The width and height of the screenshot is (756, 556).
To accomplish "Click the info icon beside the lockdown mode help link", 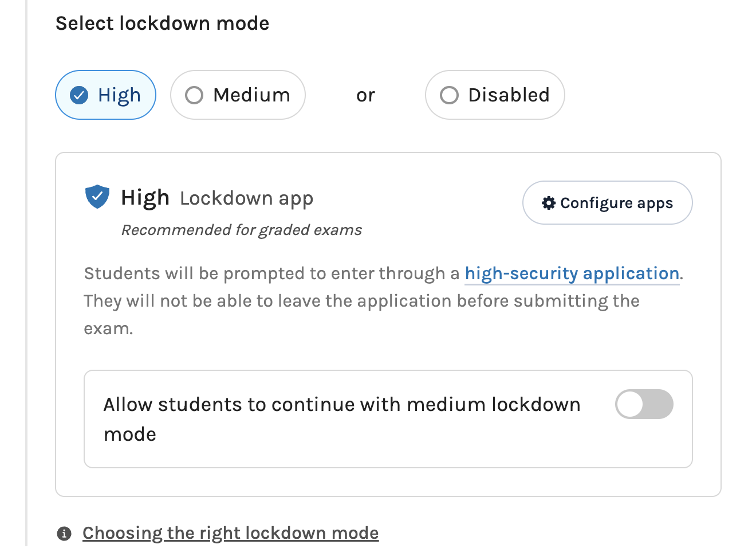I will [x=64, y=534].
